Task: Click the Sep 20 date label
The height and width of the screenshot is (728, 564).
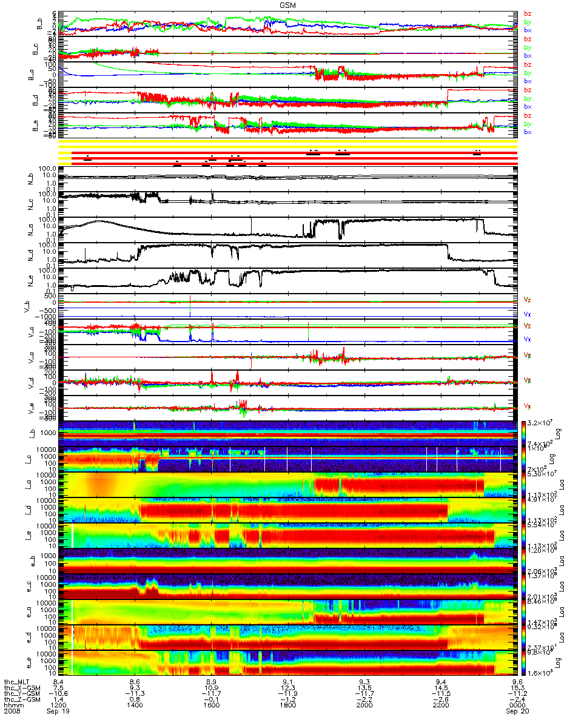Action: click(x=517, y=712)
